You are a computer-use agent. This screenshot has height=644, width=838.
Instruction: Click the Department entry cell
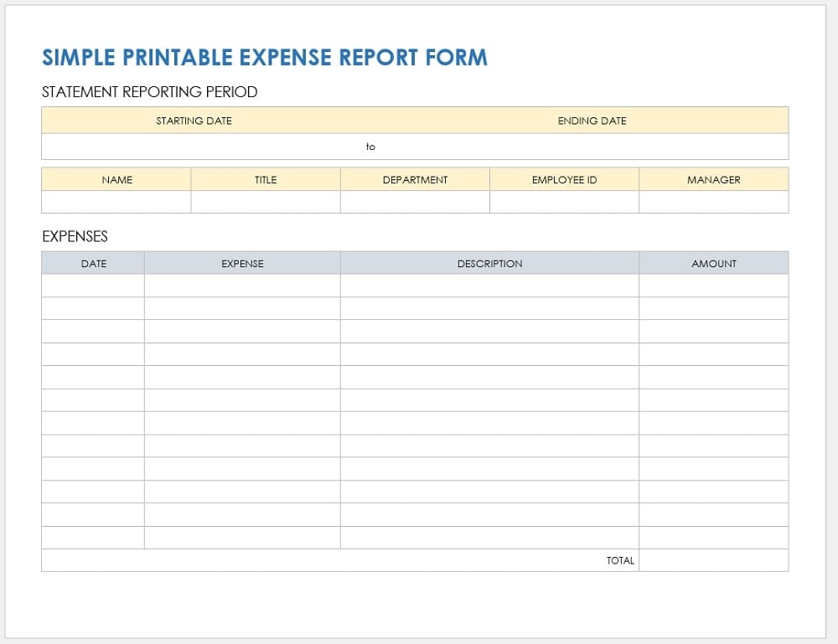pyautogui.click(x=414, y=202)
